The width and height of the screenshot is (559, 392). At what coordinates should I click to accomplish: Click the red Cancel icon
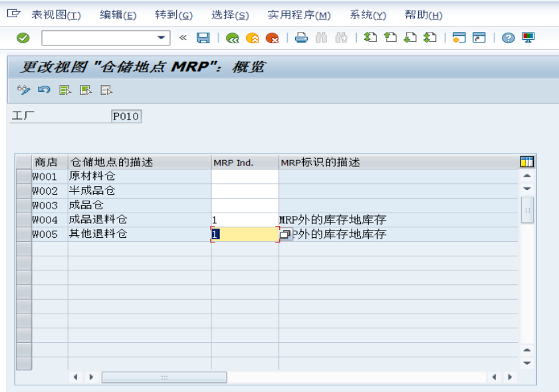tap(273, 38)
